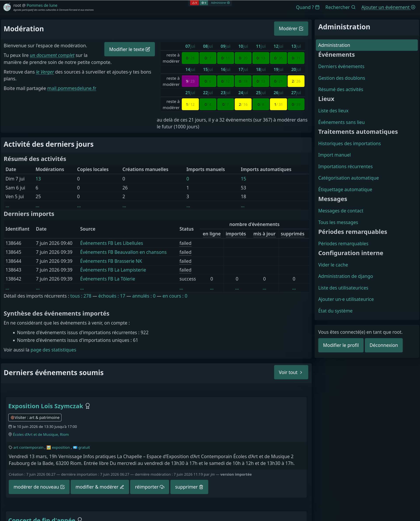Open Événements FB Beauvallon en chansons source
Viewport: 420px width, 521px height.
pos(123,252)
